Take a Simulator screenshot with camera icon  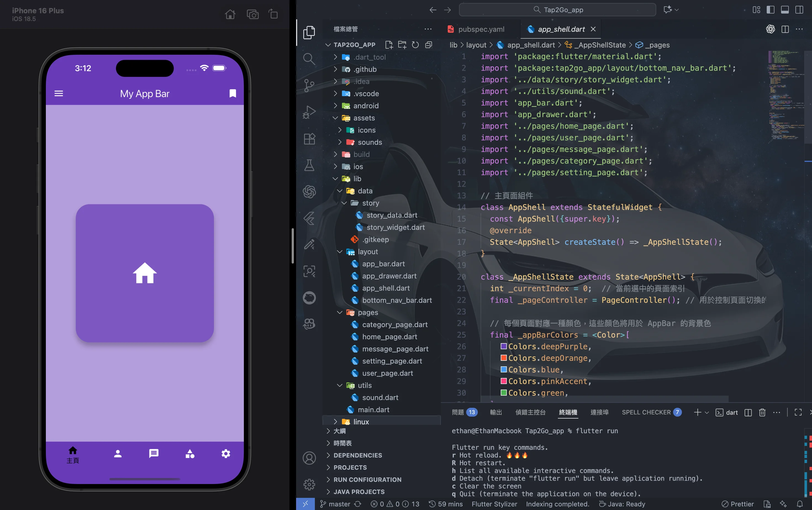pyautogui.click(x=252, y=14)
